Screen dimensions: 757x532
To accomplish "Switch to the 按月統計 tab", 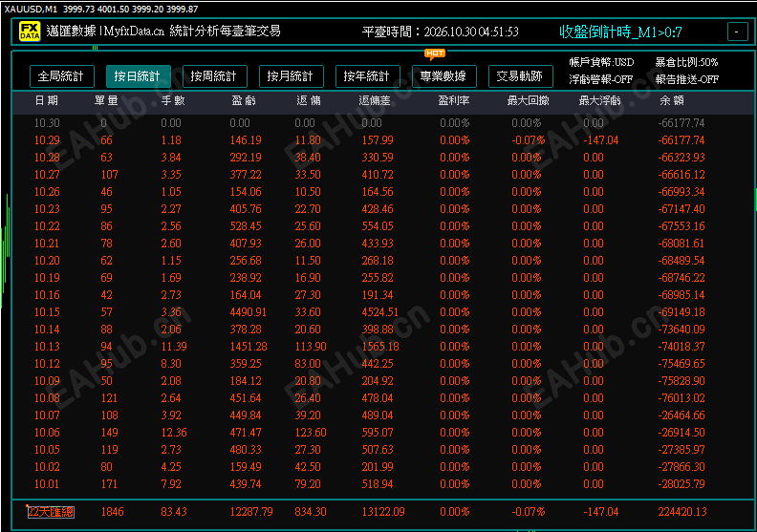I will (x=292, y=76).
